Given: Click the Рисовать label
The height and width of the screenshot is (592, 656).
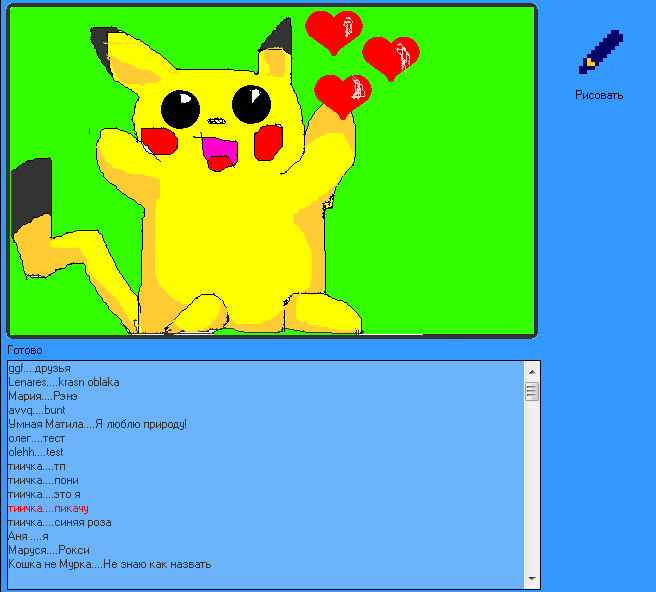Looking at the screenshot, I should 599,95.
